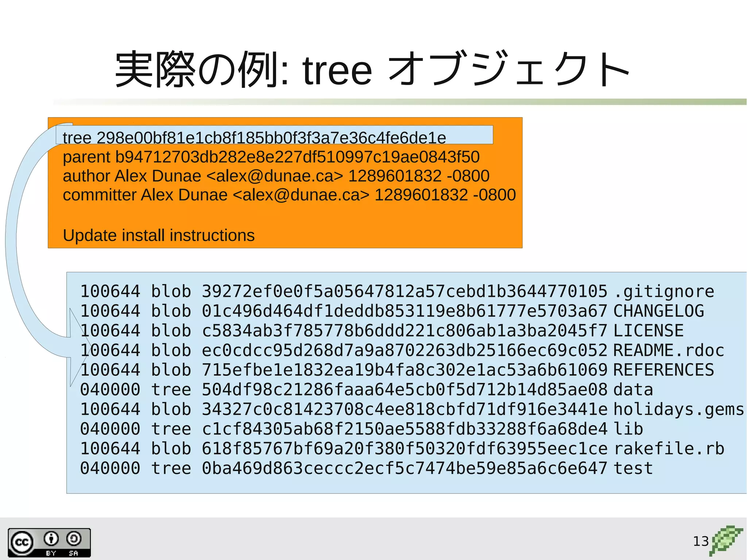Click the rakefile.rb blob row
Image resolution: width=747 pixels, height=560 pixels.
coord(402,449)
